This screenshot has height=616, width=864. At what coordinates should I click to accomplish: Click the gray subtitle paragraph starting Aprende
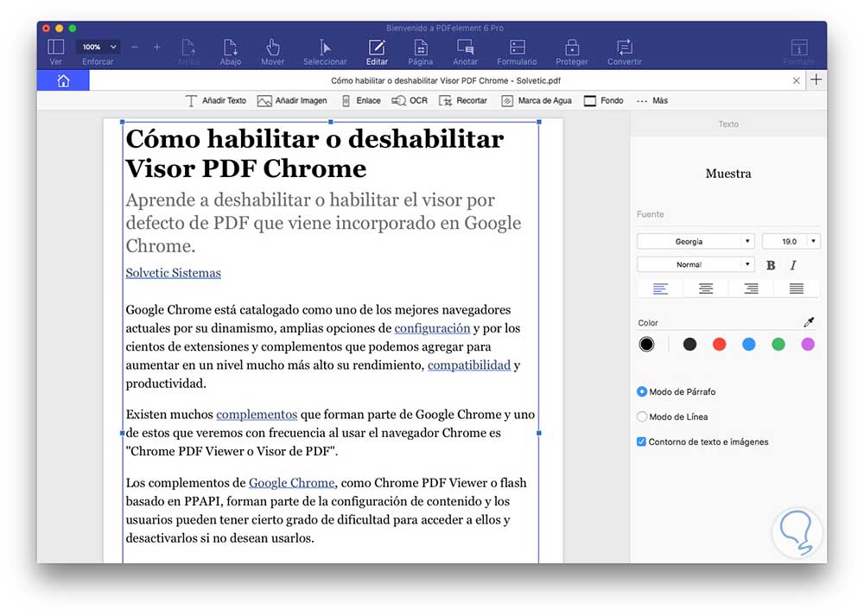coord(323,223)
